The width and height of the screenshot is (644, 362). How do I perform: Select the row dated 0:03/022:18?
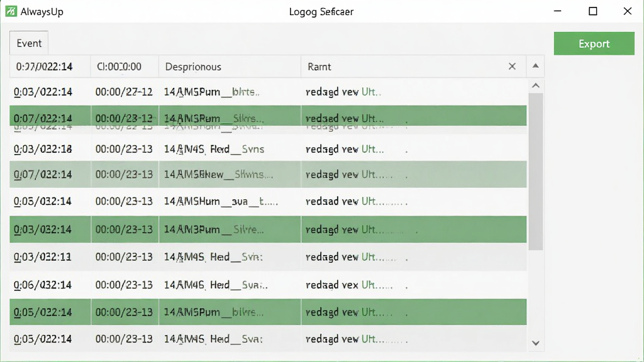click(x=268, y=149)
